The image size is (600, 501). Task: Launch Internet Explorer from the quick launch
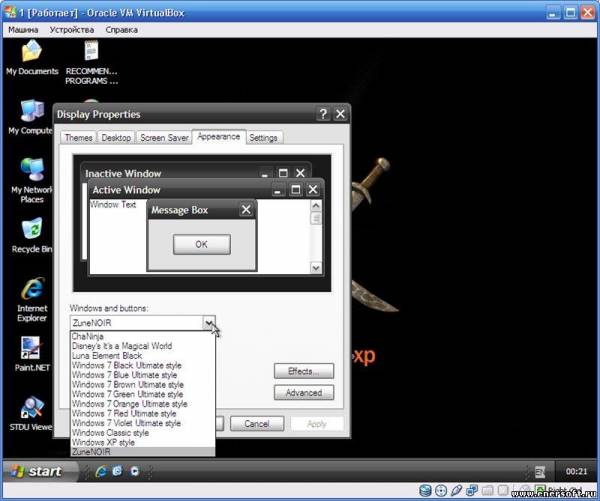[101, 471]
